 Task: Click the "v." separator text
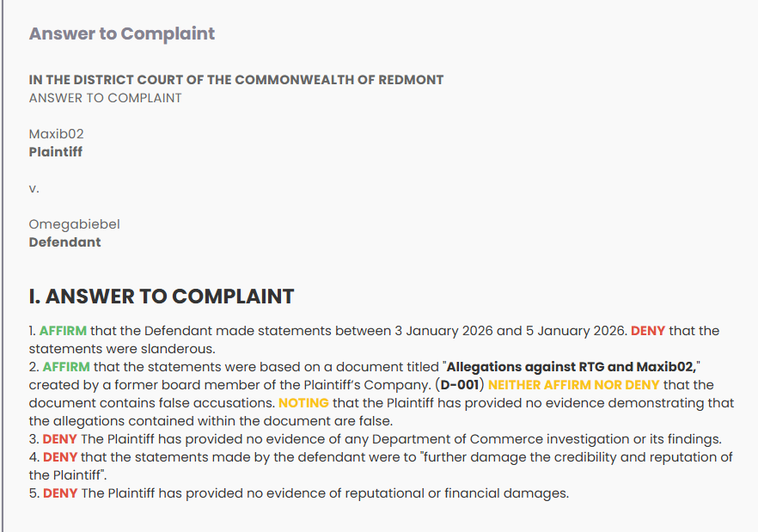[34, 187]
